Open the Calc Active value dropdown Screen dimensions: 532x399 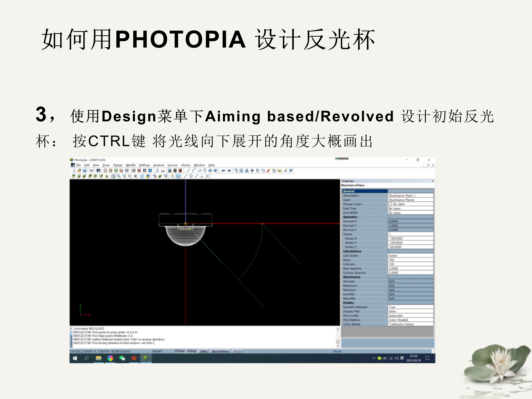coord(410,255)
